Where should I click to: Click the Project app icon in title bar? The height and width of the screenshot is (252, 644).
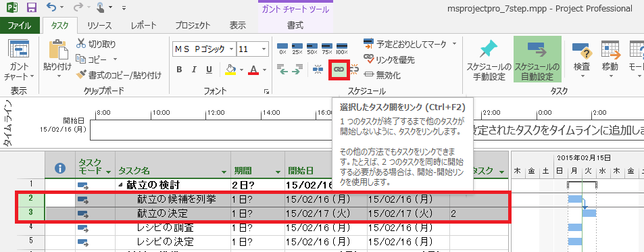12,8
